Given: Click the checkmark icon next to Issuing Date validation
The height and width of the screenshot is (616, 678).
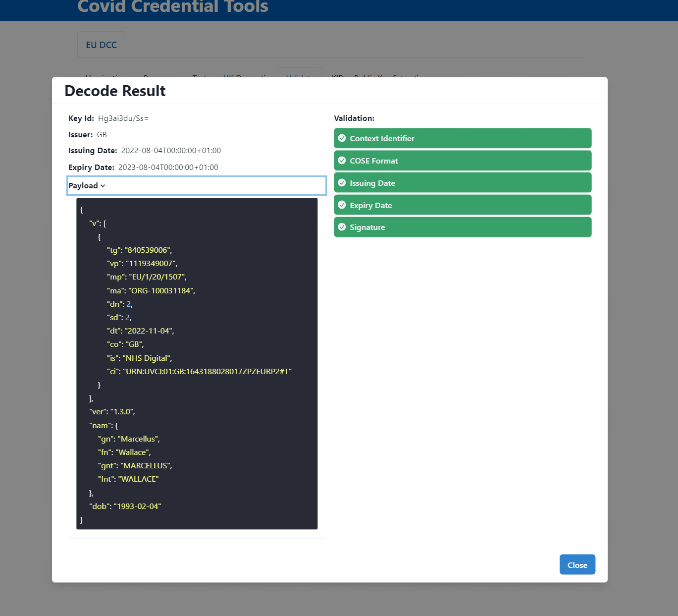Looking at the screenshot, I should tap(342, 183).
